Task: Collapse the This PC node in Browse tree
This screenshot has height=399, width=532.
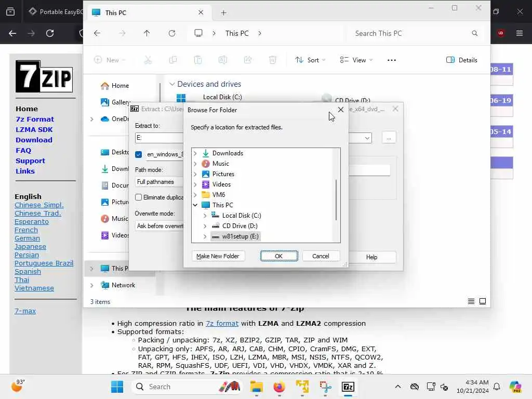Action: [195, 205]
